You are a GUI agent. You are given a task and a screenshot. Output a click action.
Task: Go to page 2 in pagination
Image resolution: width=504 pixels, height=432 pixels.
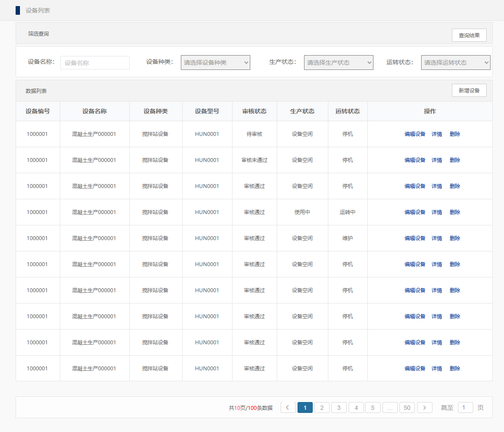pyautogui.click(x=322, y=408)
